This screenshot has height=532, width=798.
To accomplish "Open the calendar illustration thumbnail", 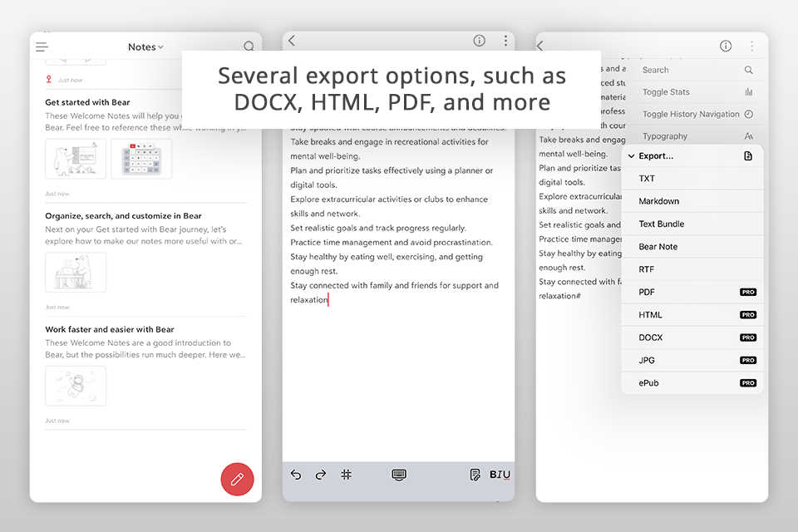I will pos(141,159).
